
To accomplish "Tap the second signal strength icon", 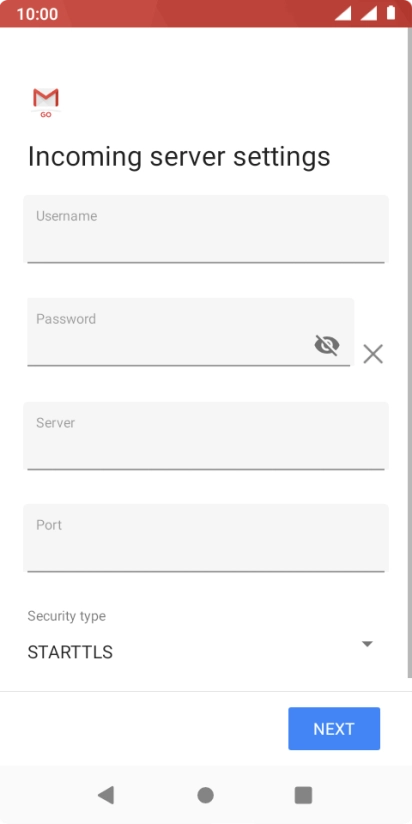I will click(x=368, y=13).
